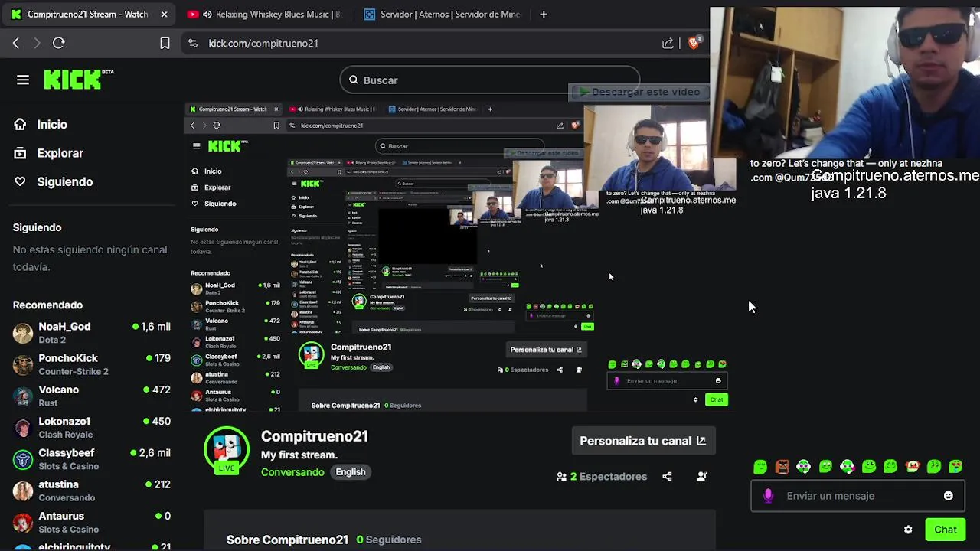Viewport: 980px width, 551px height.
Task: Click the Sobre Compitrueno21 heading
Action: (287, 540)
